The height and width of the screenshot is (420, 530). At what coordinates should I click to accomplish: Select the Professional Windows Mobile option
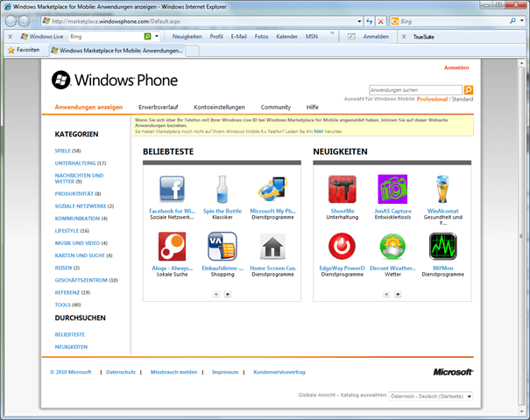click(432, 99)
